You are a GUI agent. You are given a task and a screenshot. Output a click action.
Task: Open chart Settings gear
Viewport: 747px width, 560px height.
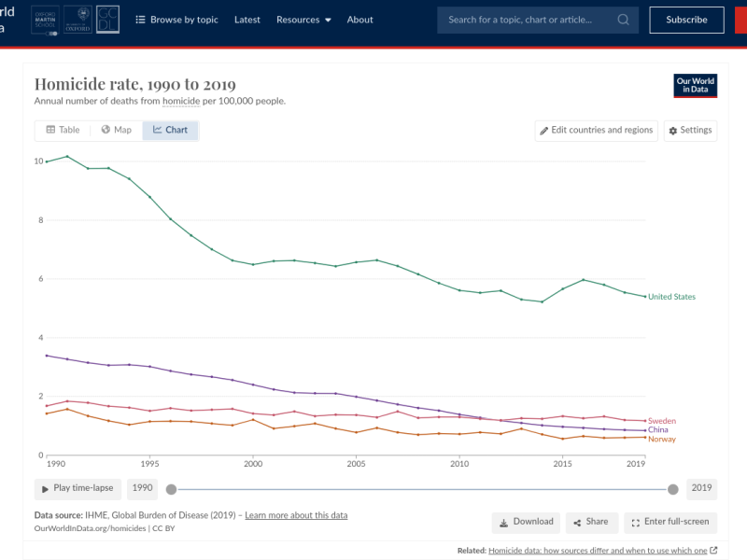click(x=690, y=131)
